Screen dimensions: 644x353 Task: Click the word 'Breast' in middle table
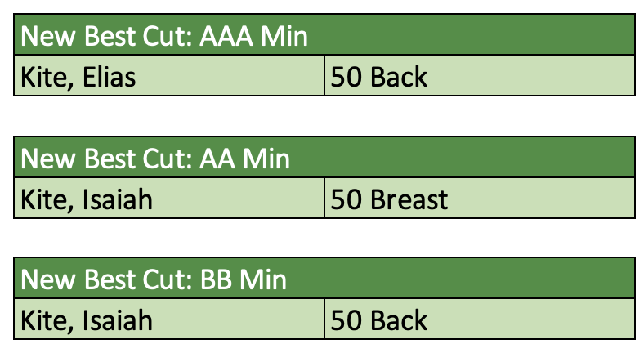point(409,199)
